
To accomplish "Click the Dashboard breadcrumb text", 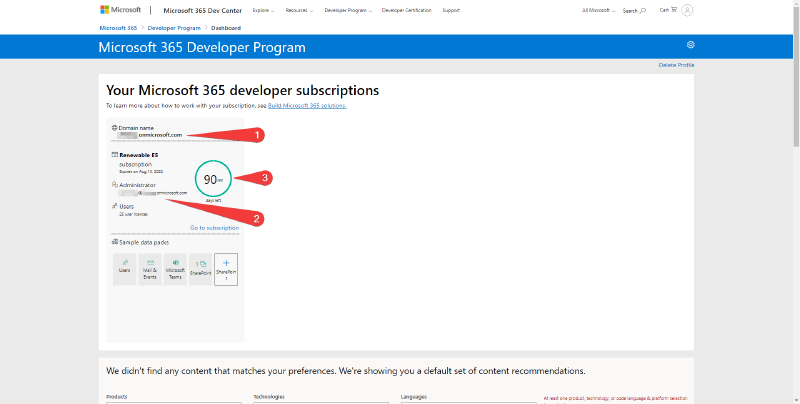I will click(226, 28).
